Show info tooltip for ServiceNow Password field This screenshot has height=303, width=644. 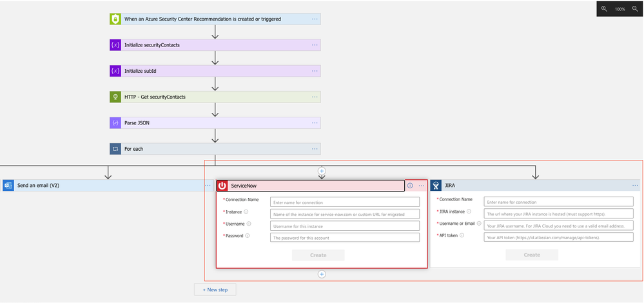tap(248, 236)
